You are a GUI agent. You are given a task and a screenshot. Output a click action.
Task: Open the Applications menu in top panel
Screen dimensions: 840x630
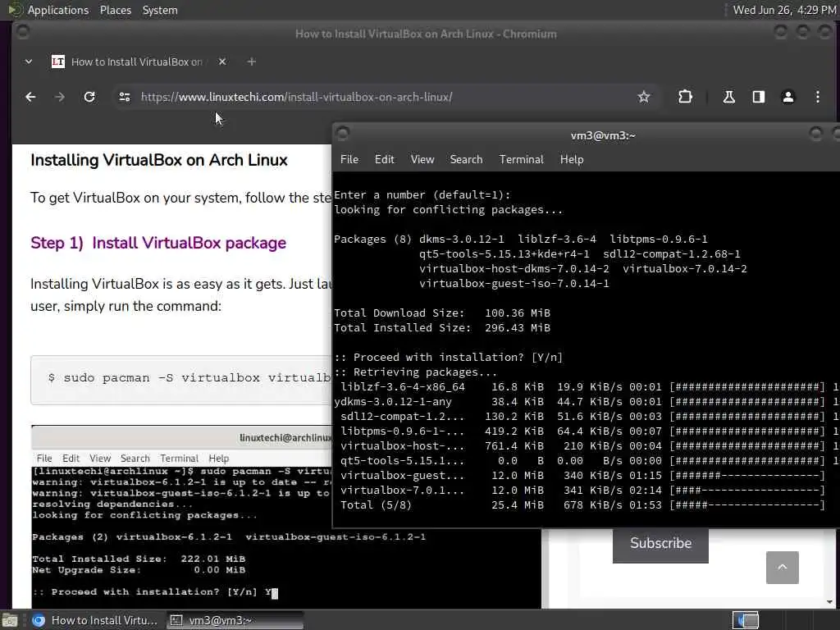(x=58, y=10)
